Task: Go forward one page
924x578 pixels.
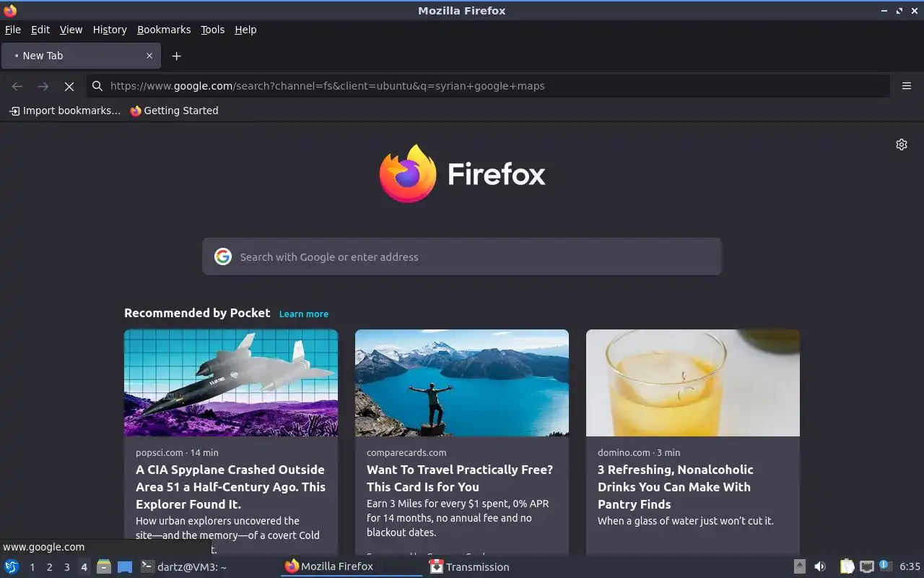Action: tap(43, 86)
